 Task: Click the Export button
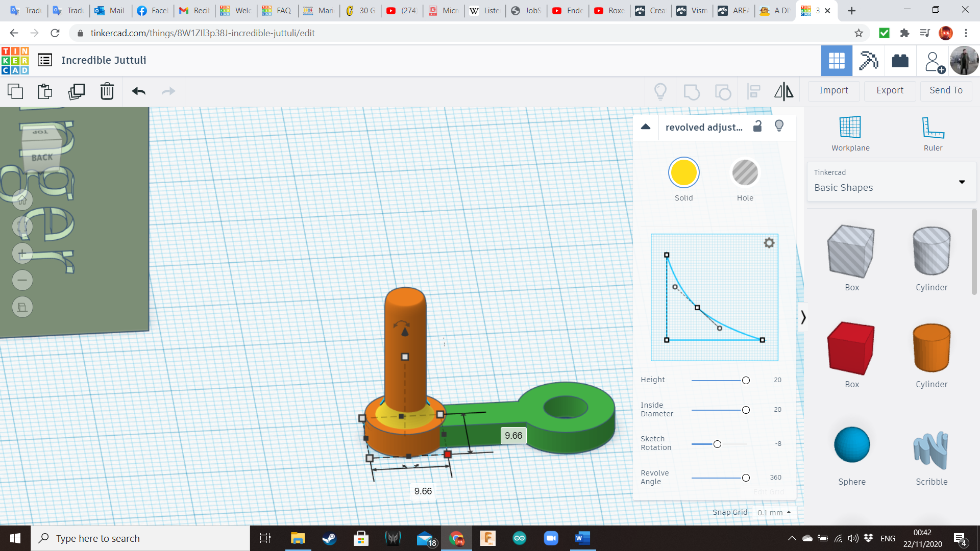tap(890, 90)
